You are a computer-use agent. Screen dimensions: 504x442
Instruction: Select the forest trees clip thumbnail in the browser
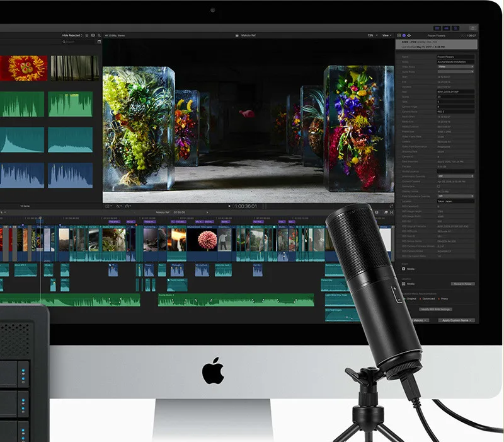point(74,68)
